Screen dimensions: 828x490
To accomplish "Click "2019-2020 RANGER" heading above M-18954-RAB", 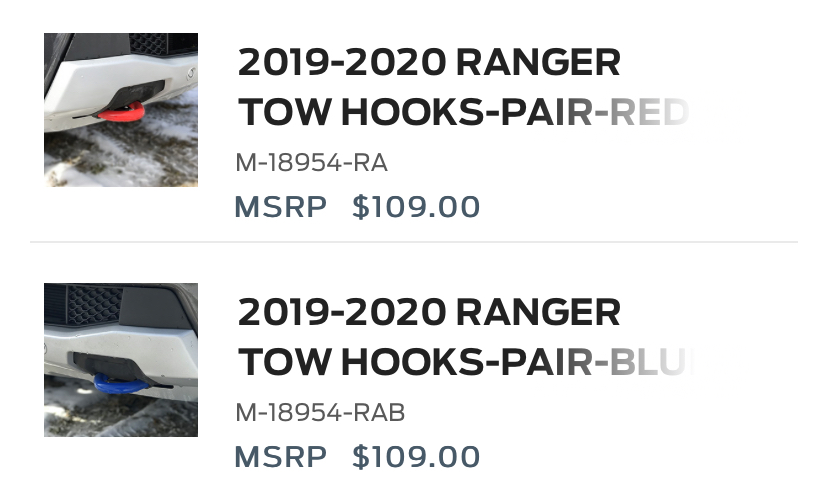I will pos(429,312).
